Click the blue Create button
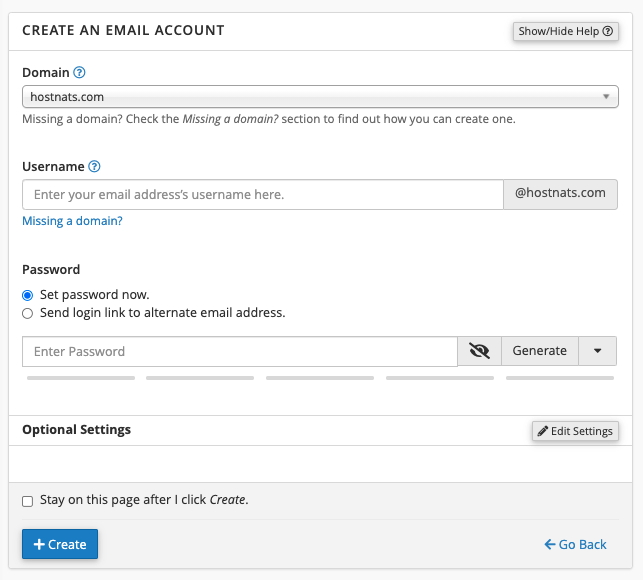This screenshot has width=643, height=580. tap(60, 544)
